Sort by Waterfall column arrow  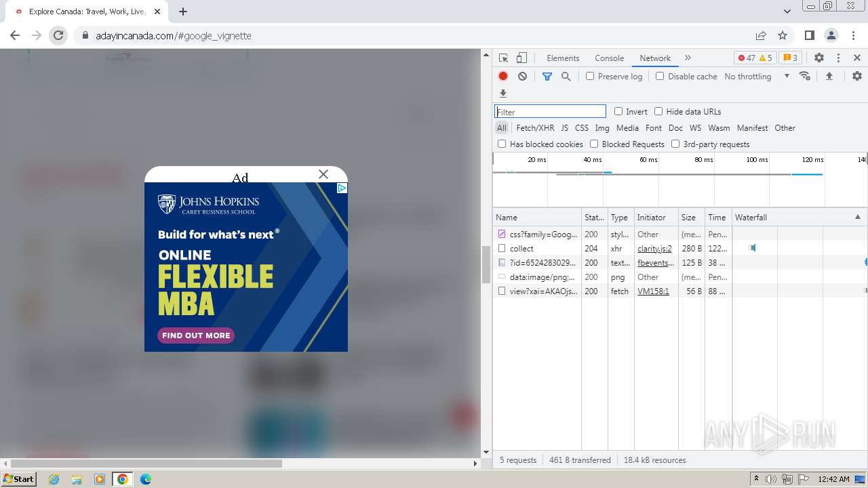pyautogui.click(x=857, y=217)
